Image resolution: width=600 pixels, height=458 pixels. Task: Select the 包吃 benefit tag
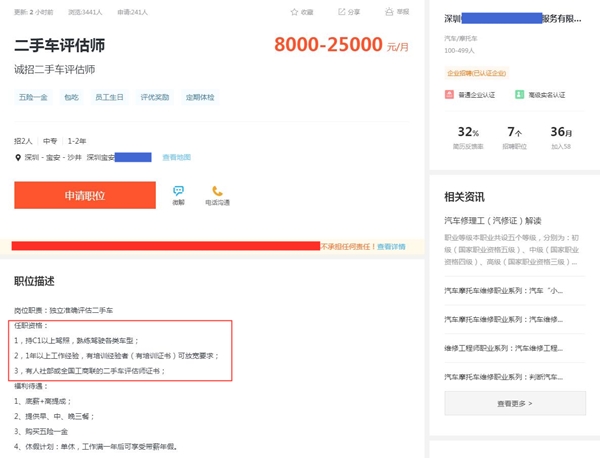coord(71,97)
